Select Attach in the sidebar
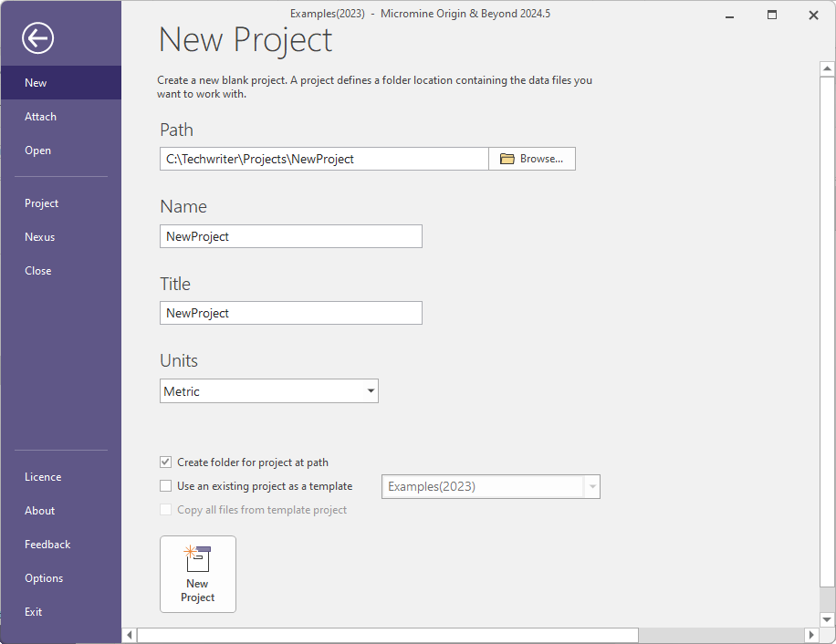The image size is (836, 644). tap(40, 116)
